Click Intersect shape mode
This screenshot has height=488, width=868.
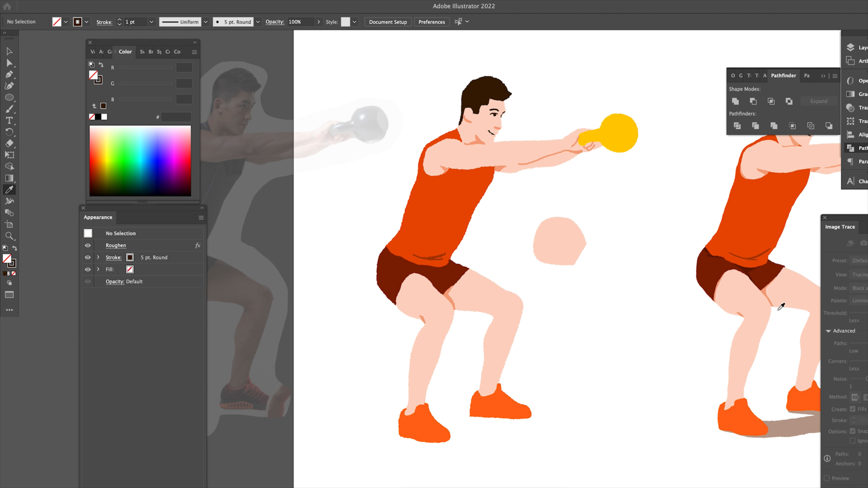pyautogui.click(x=771, y=101)
